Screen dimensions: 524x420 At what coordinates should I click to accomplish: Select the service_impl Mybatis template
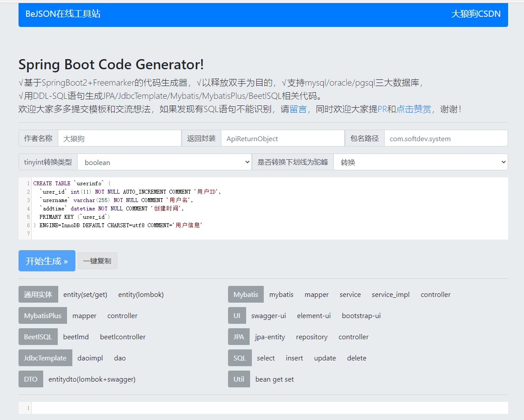tap(390, 295)
